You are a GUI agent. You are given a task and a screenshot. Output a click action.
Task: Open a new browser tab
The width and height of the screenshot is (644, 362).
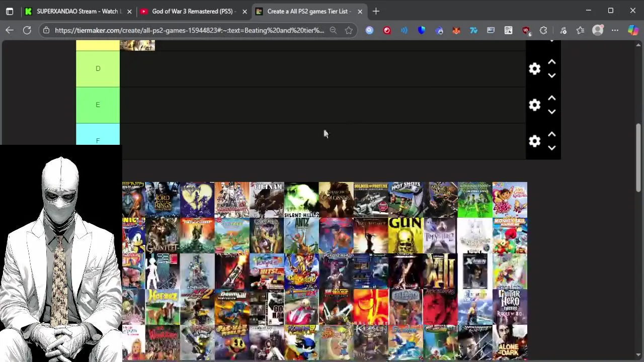click(x=376, y=11)
